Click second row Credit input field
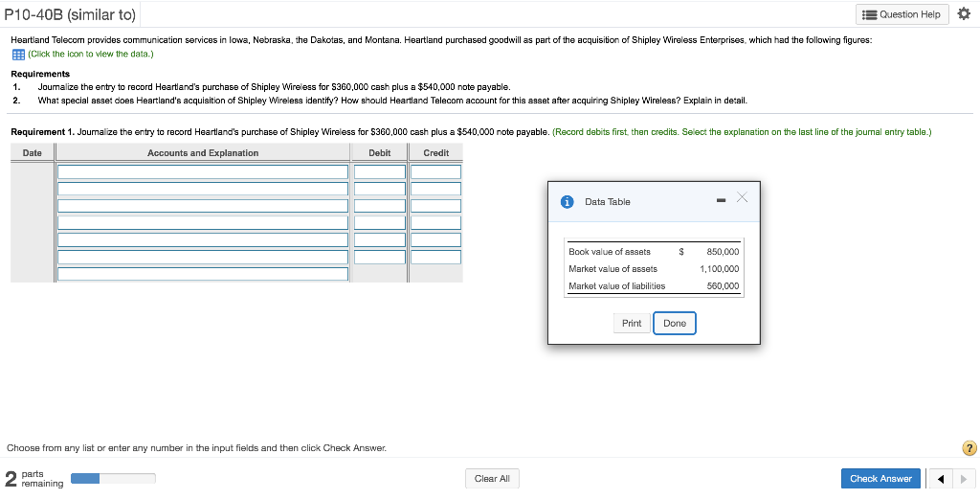The image size is (980, 499). click(435, 189)
